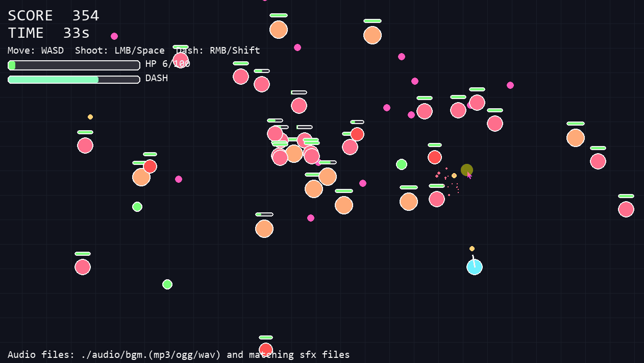Click the TIME 33s counter
This screenshot has width=644, height=363.
49,33
